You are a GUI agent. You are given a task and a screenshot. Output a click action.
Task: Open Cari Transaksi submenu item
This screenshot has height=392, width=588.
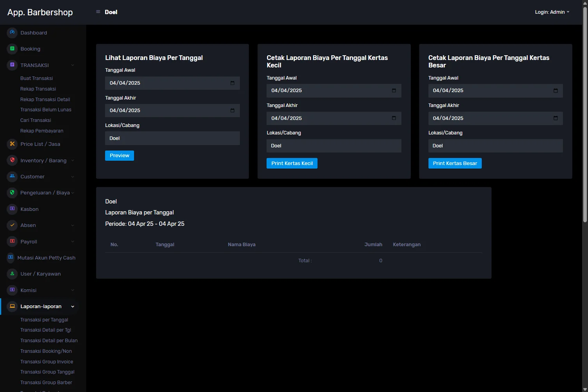(x=36, y=120)
